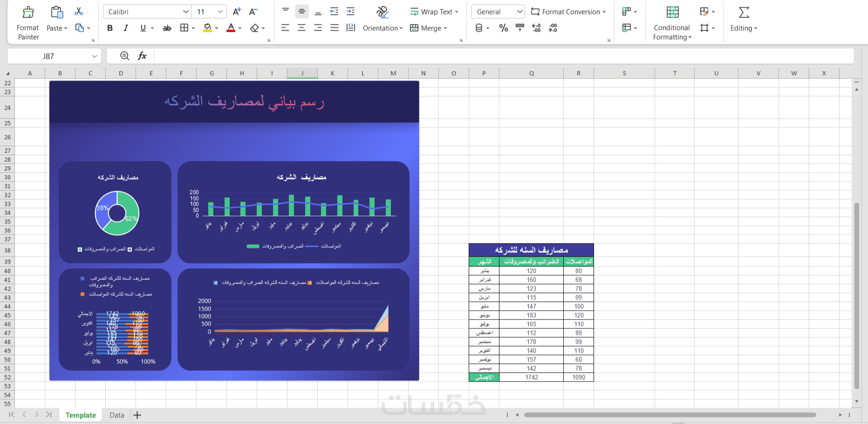The width and height of the screenshot is (868, 424).
Task: Click the vertical scrollbar thumb
Action: [x=857, y=296]
